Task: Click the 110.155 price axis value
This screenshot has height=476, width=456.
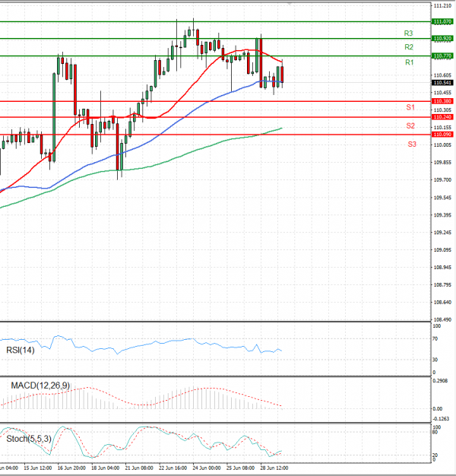Action: pos(442,128)
